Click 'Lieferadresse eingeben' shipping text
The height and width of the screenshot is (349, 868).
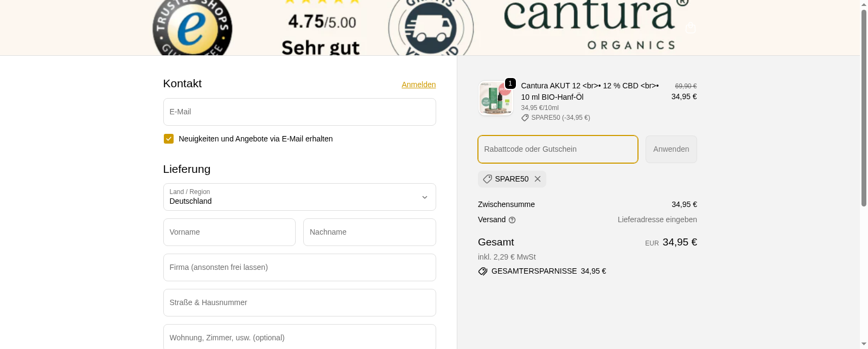657,219
